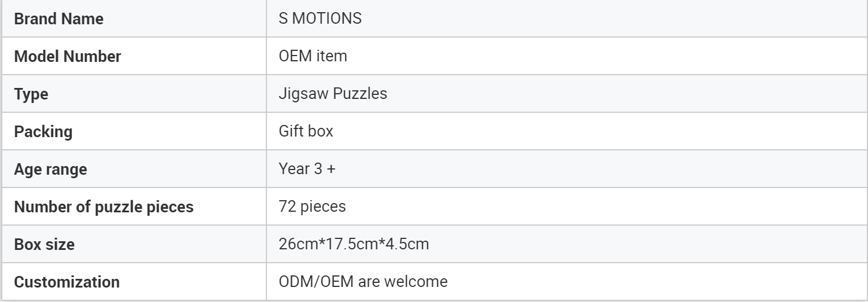The width and height of the screenshot is (868, 302).
Task: Click the Age range label
Action: click(x=50, y=170)
